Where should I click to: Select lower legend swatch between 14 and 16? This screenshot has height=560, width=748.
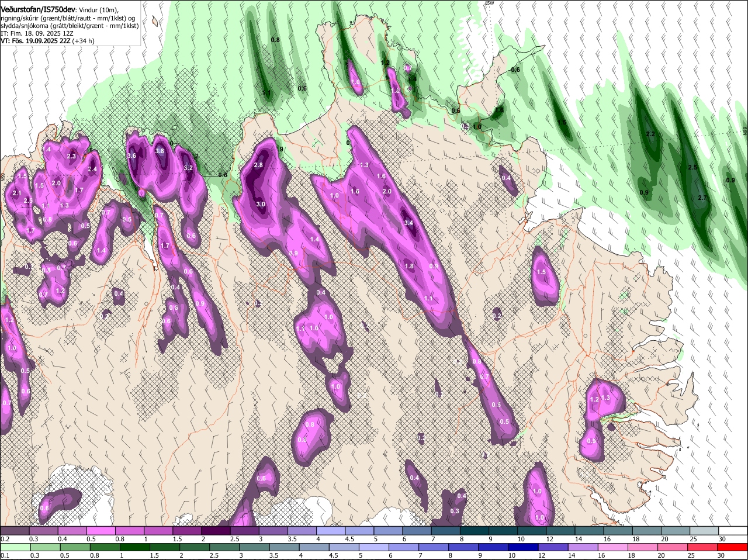pos(584,547)
